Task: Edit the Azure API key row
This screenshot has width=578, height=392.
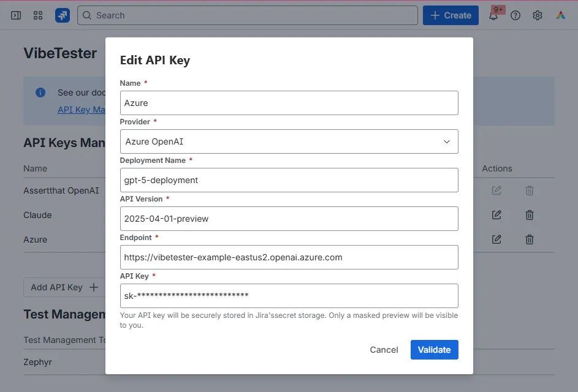Action: (x=496, y=239)
